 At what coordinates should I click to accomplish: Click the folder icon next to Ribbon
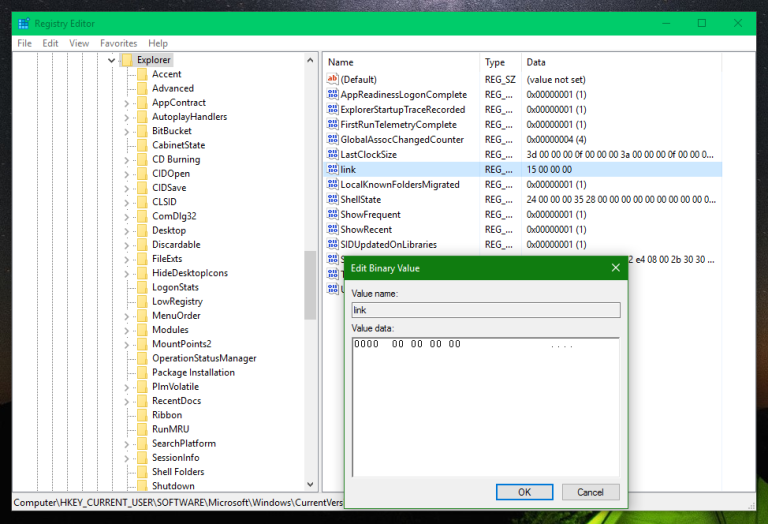point(141,415)
